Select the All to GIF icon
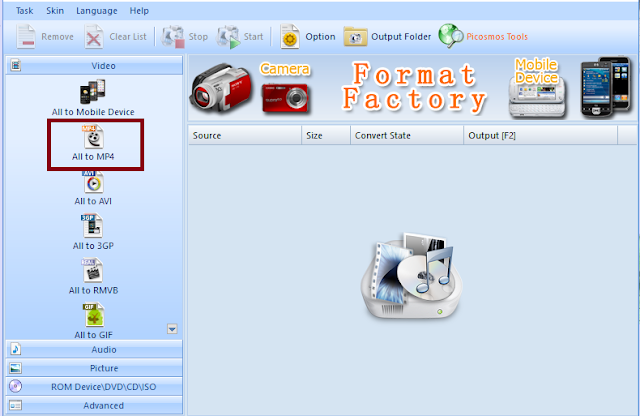Screen dimensions: 640x416 (x=93, y=315)
